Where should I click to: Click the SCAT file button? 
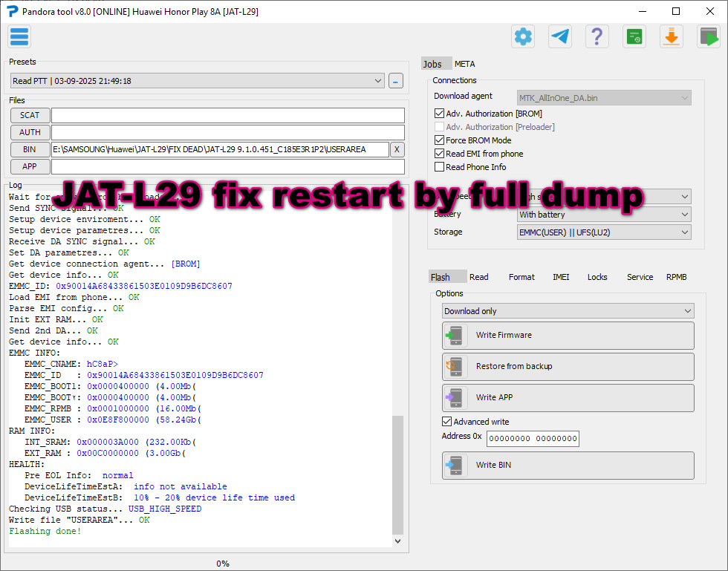[x=30, y=115]
